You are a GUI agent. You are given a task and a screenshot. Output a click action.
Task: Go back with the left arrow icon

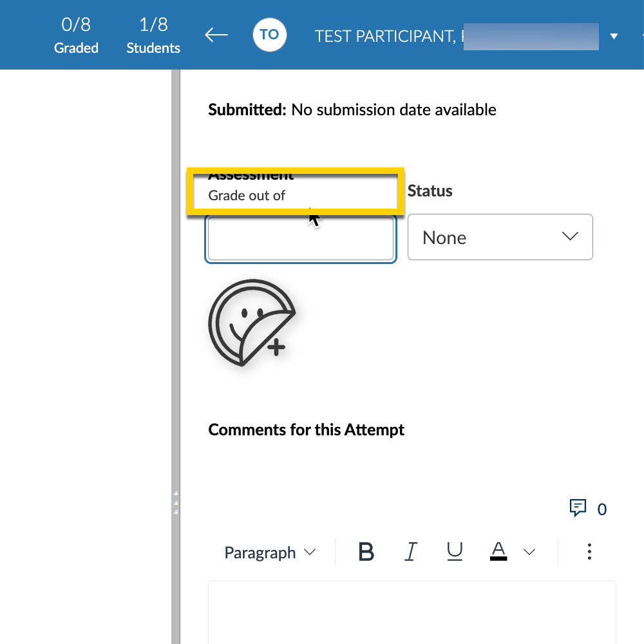216,35
